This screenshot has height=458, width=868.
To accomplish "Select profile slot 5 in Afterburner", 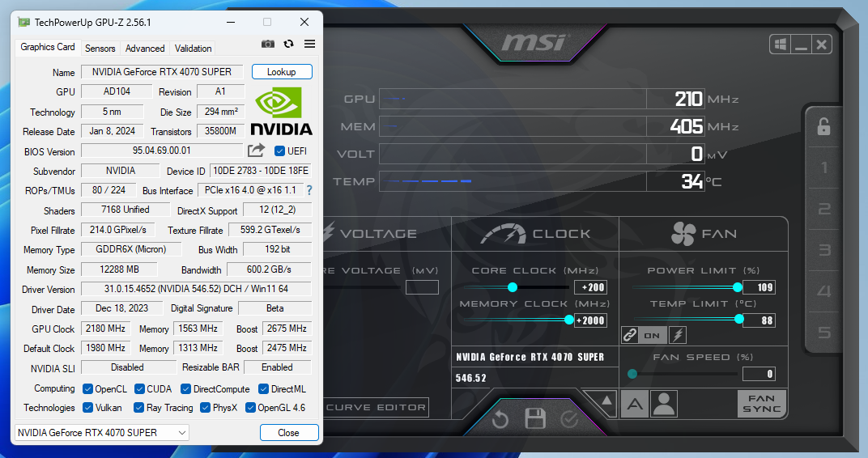I will click(x=824, y=333).
